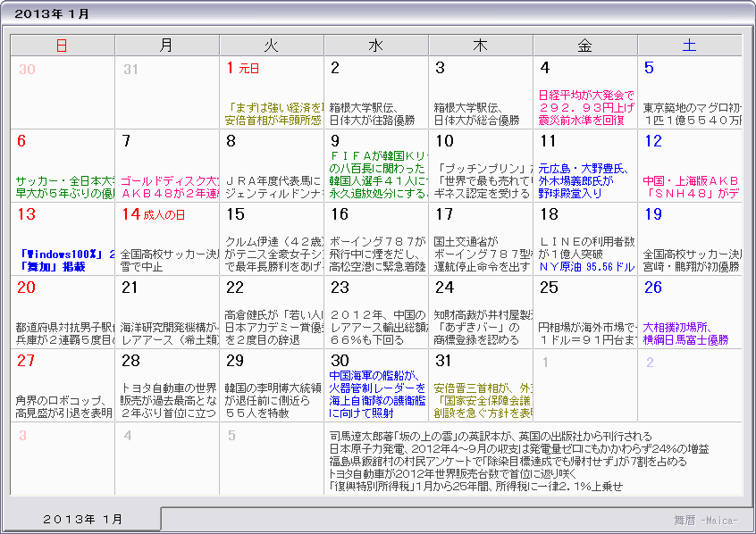Click the 金 (Friday) column header
This screenshot has width=756, height=534.
pos(585,46)
